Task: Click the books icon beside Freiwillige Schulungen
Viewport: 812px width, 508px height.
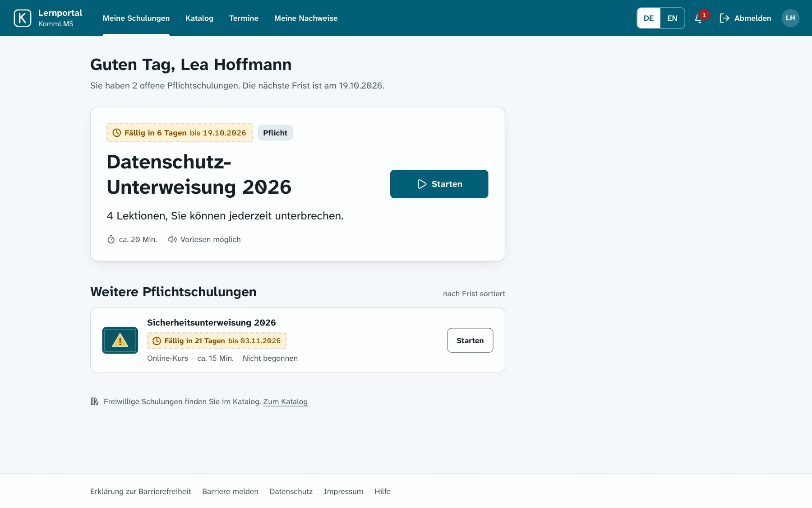Action: tap(94, 401)
